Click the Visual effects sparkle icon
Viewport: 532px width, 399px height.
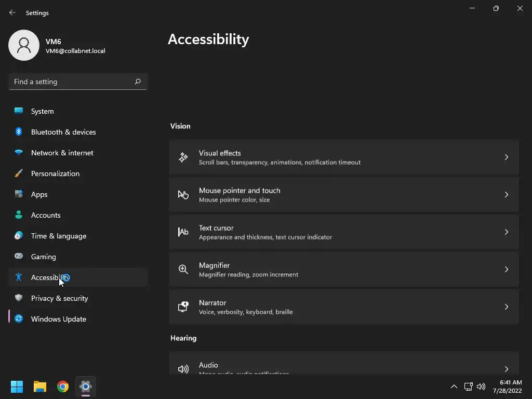tap(183, 157)
